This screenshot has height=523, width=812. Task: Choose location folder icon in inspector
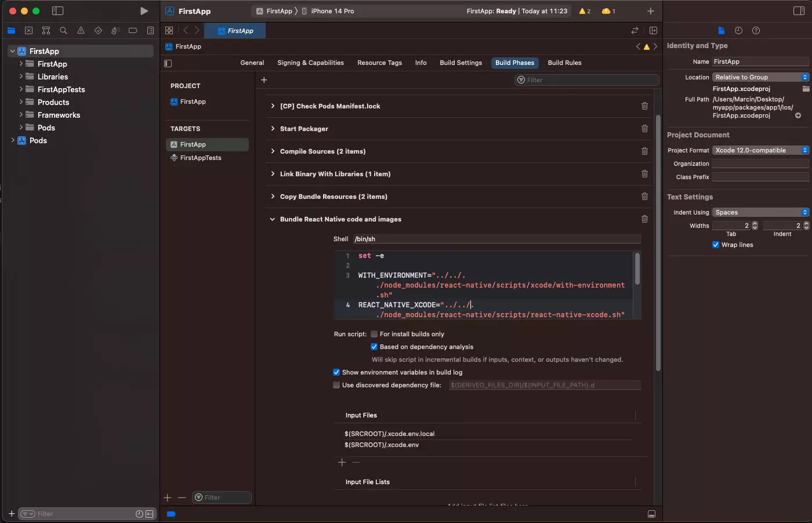click(x=806, y=89)
